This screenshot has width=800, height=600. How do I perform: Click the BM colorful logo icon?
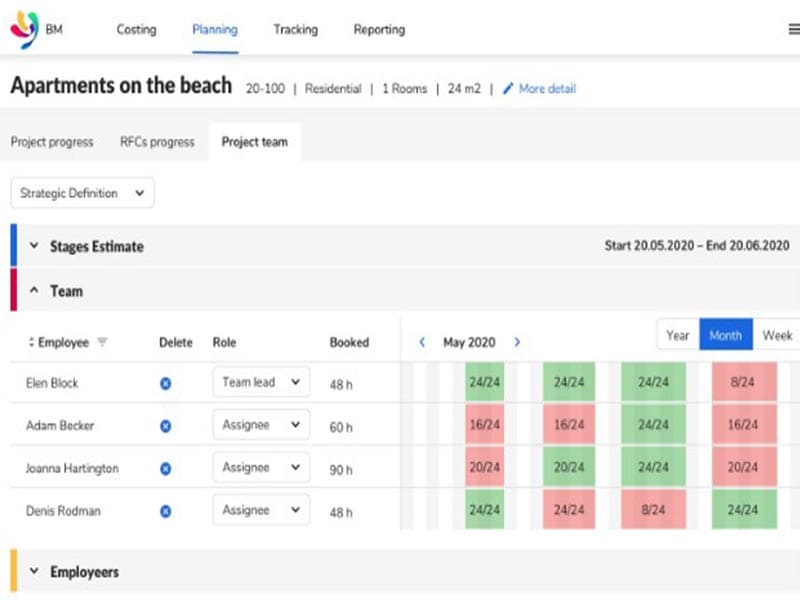(x=24, y=30)
